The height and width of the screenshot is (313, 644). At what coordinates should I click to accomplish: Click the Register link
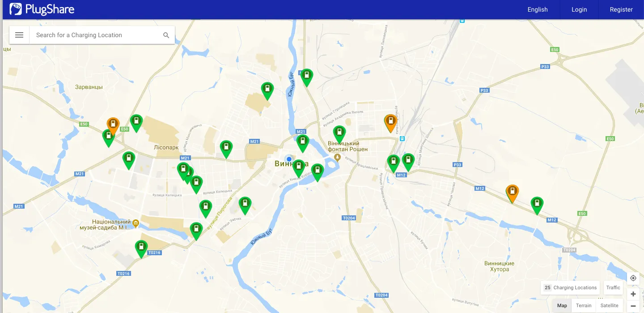click(x=621, y=9)
